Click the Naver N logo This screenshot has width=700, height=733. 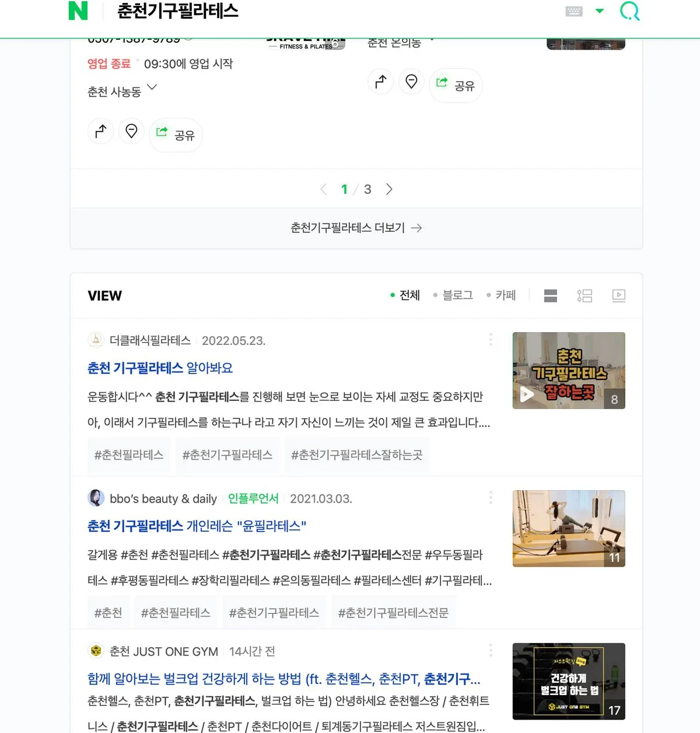coord(78,11)
